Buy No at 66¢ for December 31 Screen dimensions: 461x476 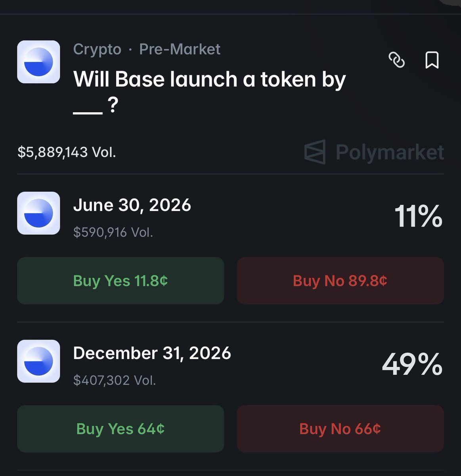coord(340,428)
